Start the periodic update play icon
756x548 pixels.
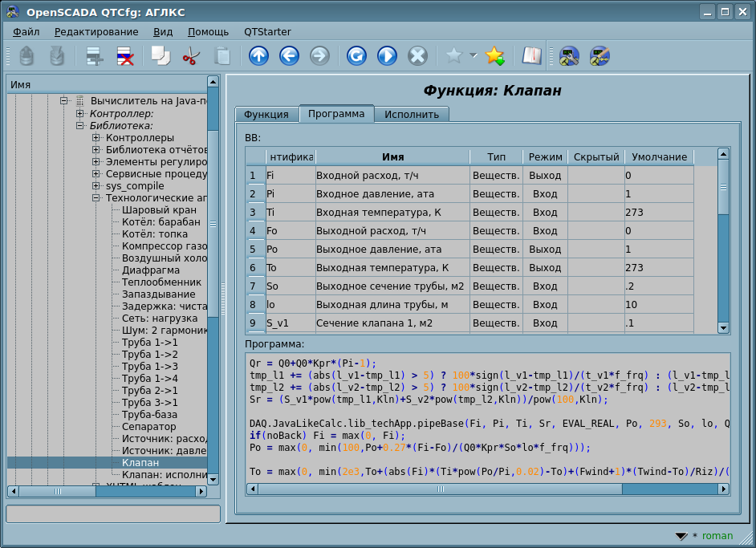(x=387, y=56)
